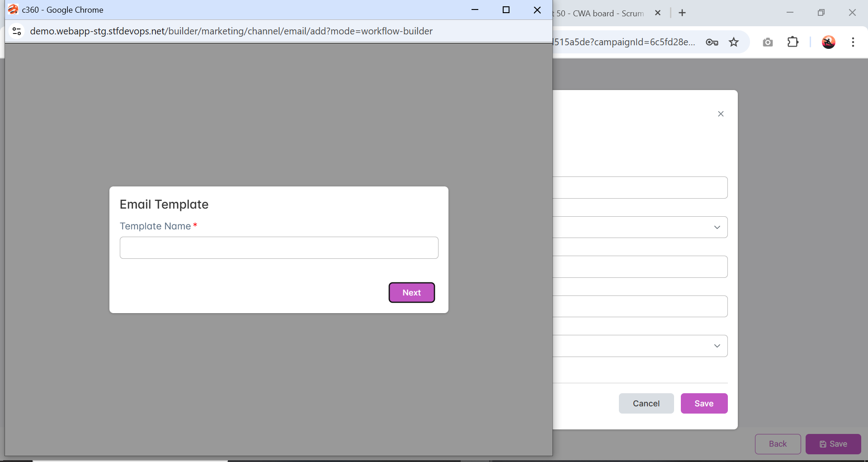This screenshot has width=868, height=462.
Task: Click the site information icon in the address bar
Action: pos(17,31)
